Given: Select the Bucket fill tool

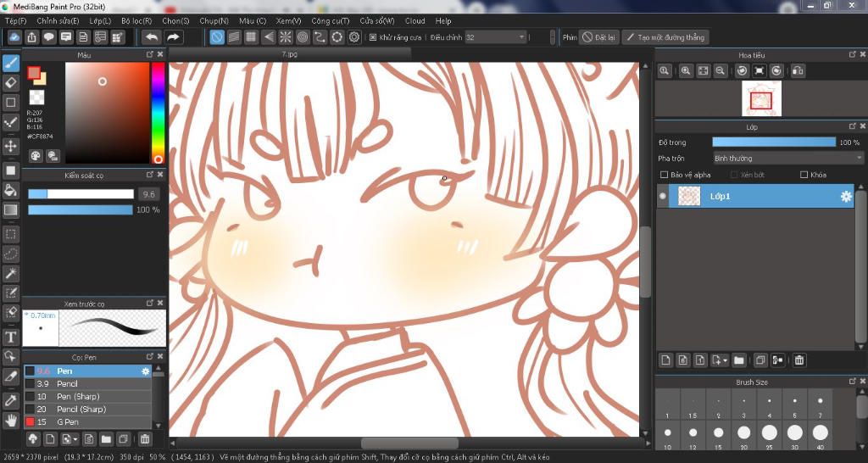Looking at the screenshot, I should point(10,190).
